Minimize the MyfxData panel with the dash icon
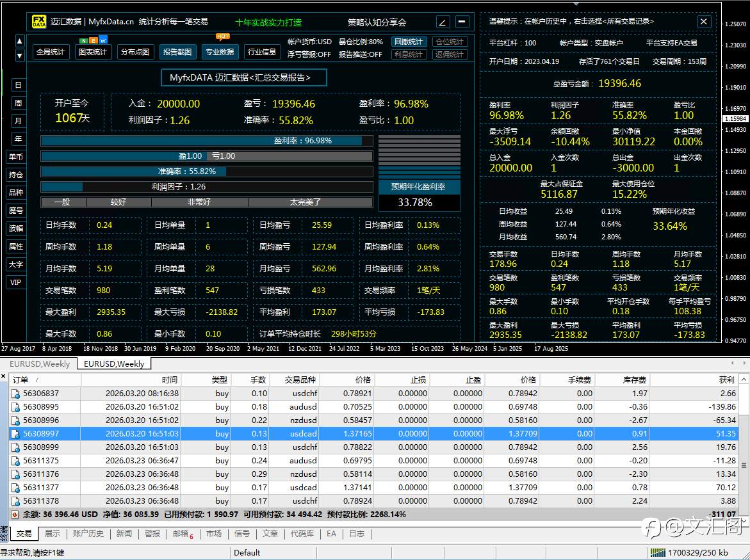Viewport: 750px width, 560px height. coord(462,22)
